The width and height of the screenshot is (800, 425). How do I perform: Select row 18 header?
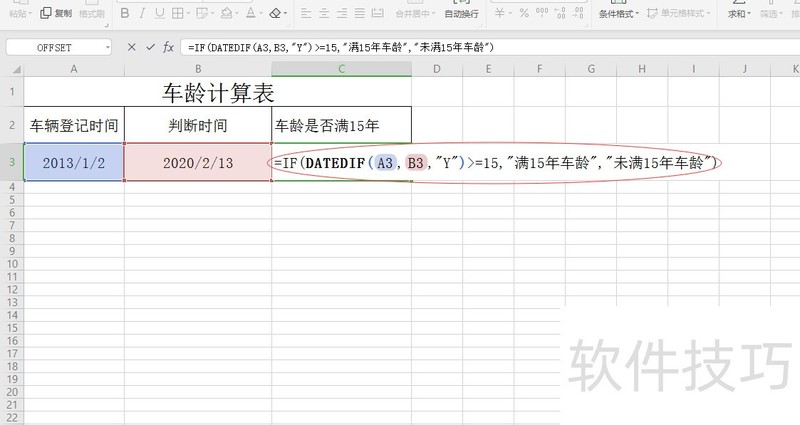pyautogui.click(x=12, y=366)
